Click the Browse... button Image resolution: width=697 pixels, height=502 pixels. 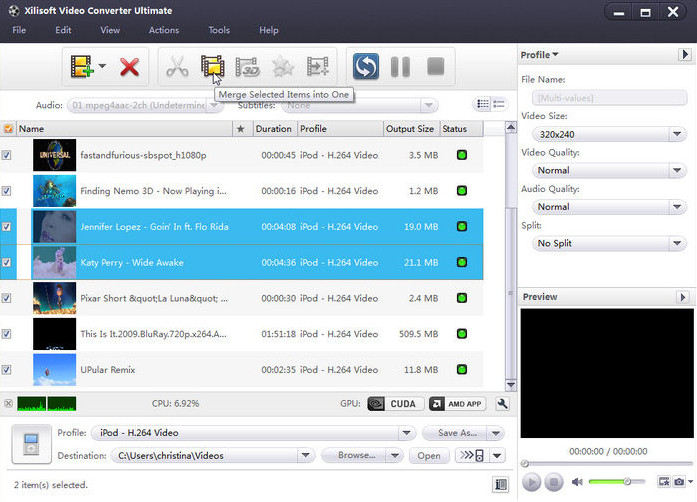point(354,455)
